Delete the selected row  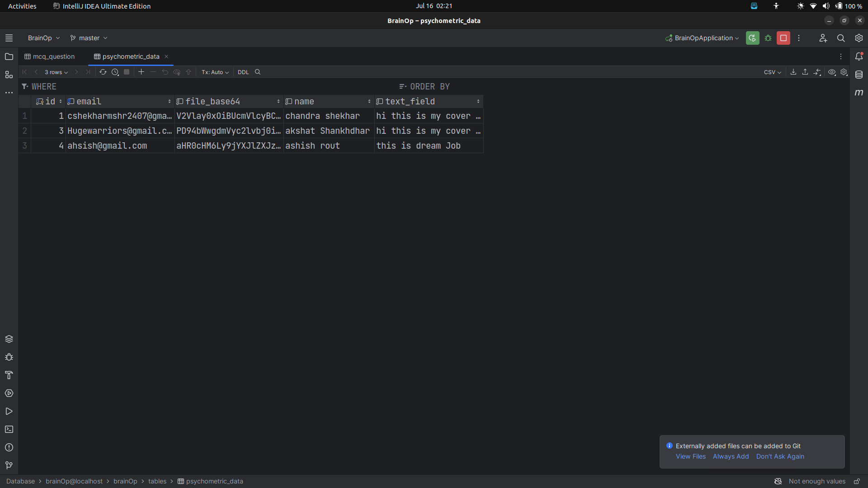click(153, 72)
